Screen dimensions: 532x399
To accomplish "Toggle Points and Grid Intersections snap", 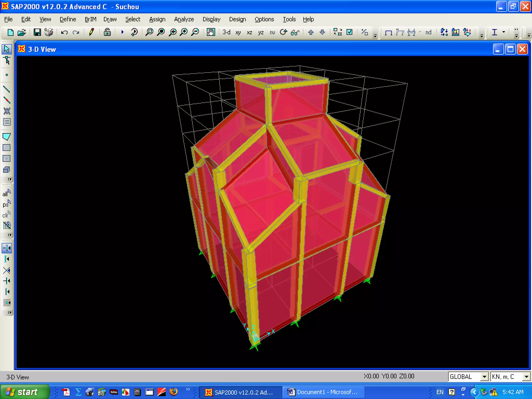I will pyautogui.click(x=7, y=248).
